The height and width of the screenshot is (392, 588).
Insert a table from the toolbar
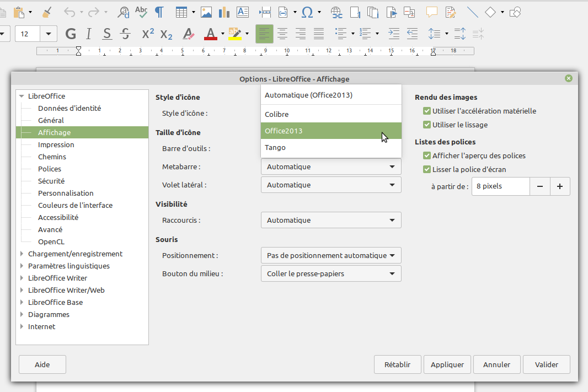click(x=181, y=12)
